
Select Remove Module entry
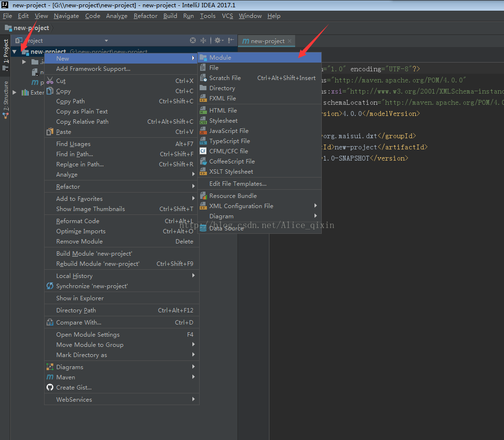pyautogui.click(x=122, y=242)
